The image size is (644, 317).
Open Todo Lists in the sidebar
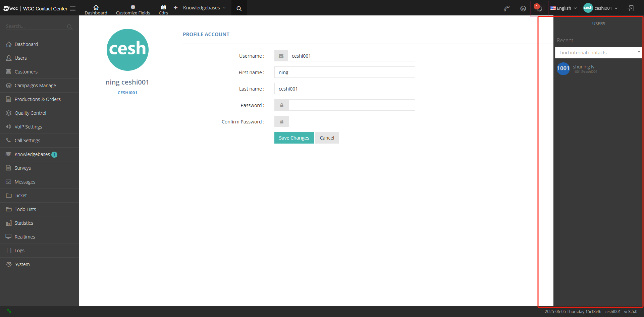[x=39, y=209]
